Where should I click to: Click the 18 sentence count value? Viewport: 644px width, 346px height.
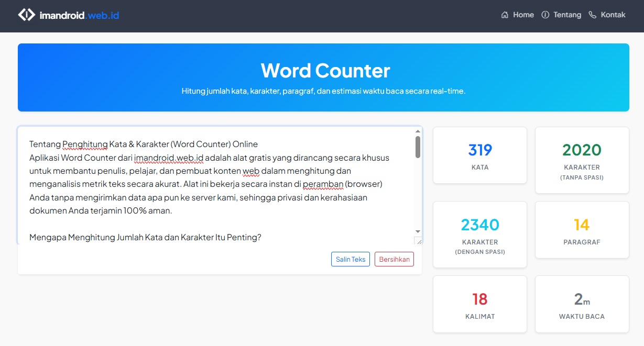coord(480,299)
